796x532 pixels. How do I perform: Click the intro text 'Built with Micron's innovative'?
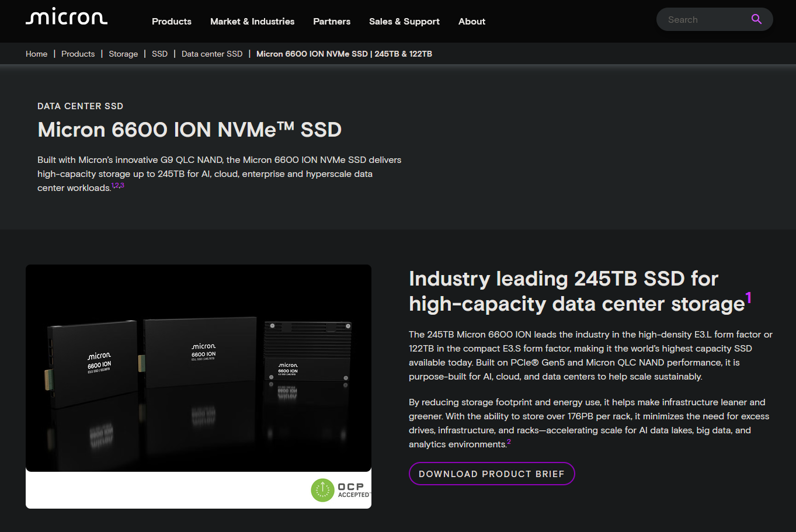(x=219, y=173)
